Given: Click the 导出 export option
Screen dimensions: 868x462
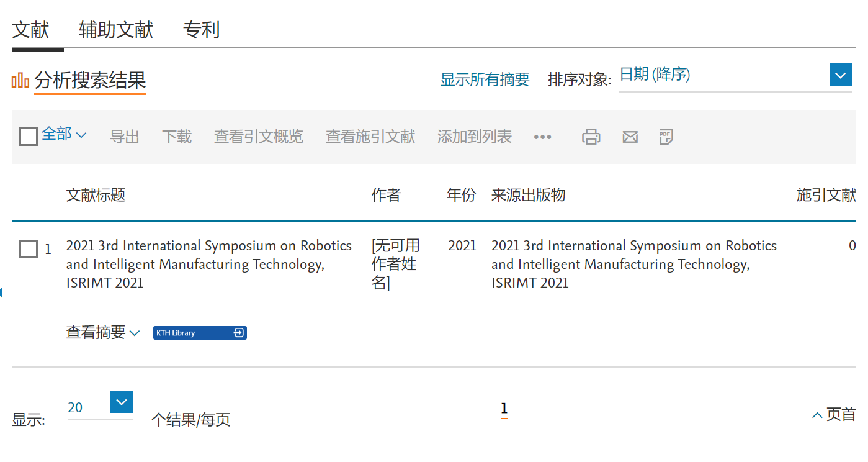Looking at the screenshot, I should point(125,137).
